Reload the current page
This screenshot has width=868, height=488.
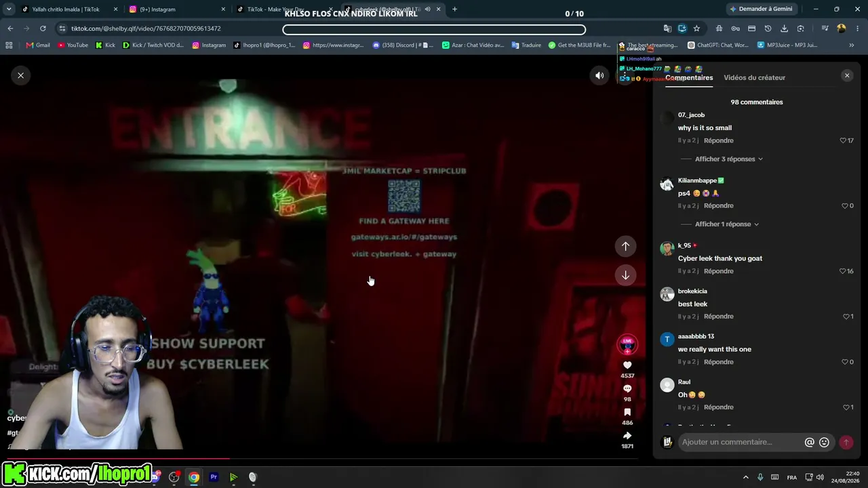click(43, 28)
